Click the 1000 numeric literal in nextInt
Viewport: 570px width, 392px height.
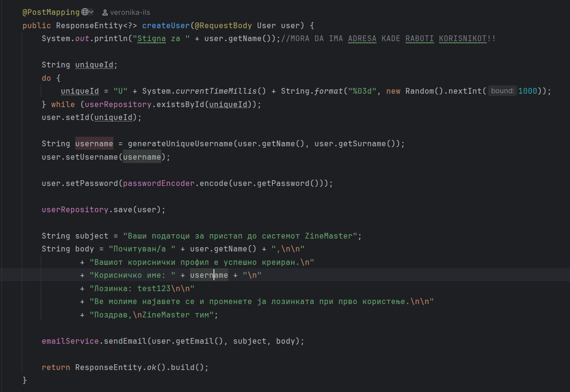pyautogui.click(x=528, y=91)
